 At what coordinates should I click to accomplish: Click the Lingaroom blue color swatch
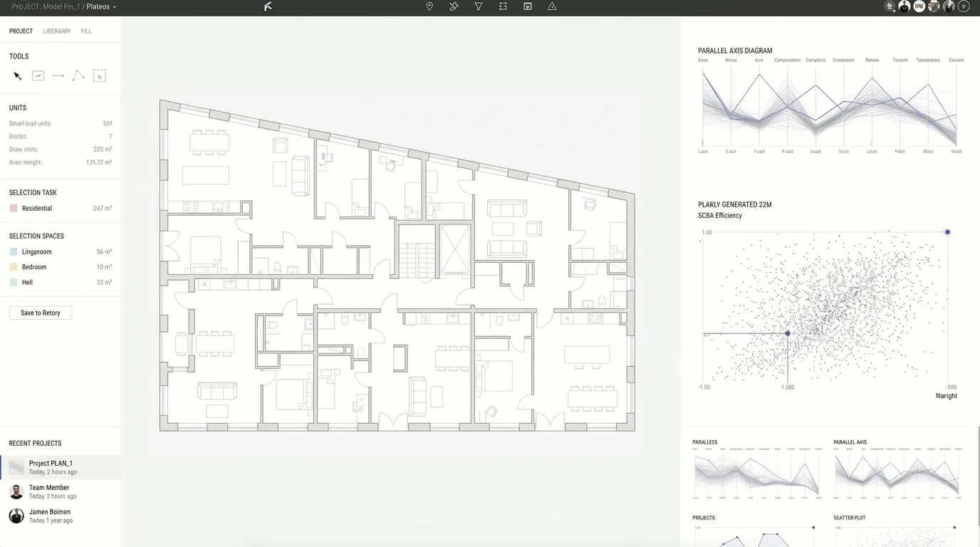(14, 252)
